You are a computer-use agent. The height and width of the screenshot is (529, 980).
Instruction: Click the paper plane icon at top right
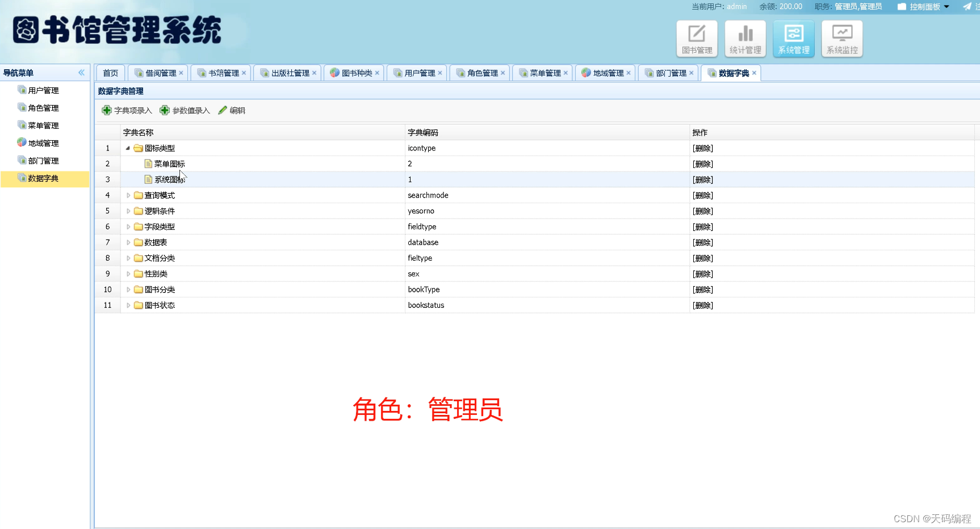click(x=967, y=7)
